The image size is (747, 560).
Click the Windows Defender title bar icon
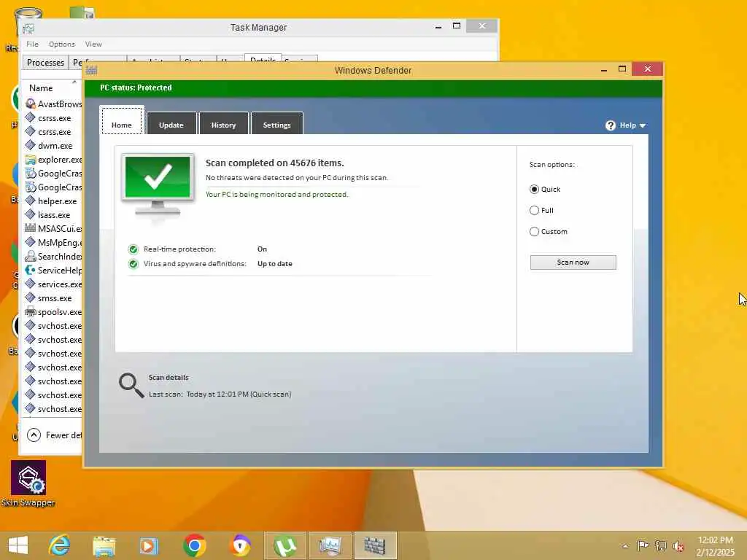pos(92,71)
